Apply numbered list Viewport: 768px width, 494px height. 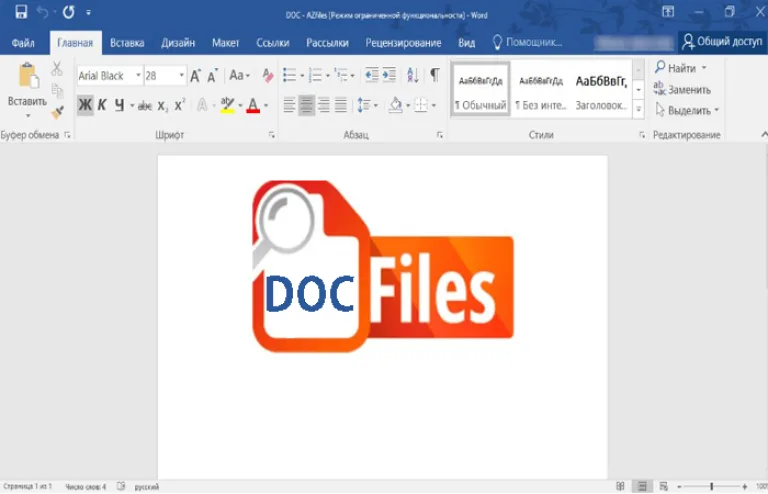[315, 75]
